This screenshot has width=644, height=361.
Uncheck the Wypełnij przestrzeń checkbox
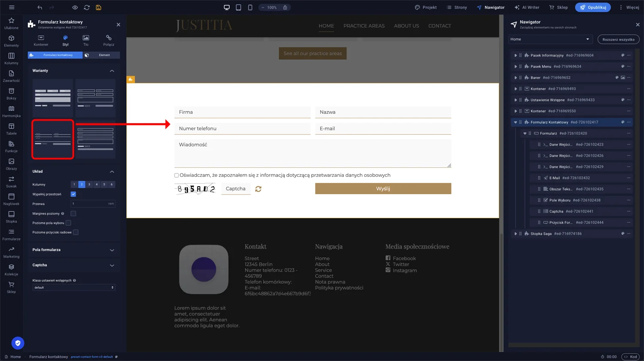coord(73,194)
